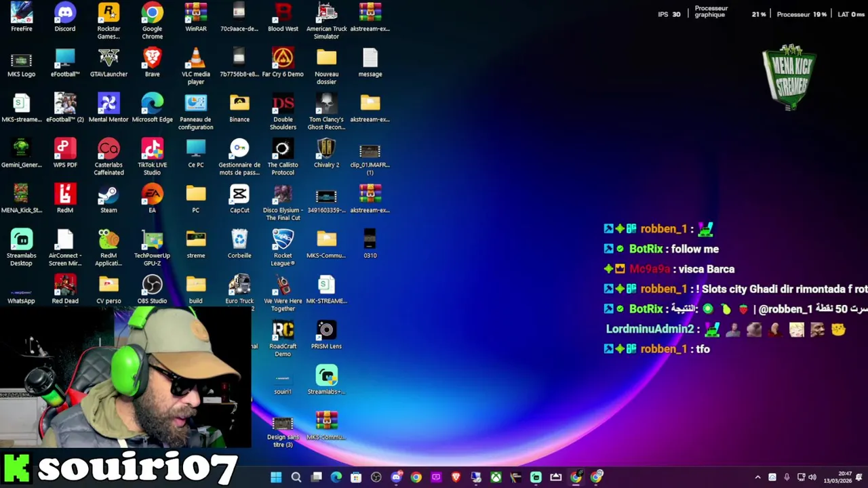Open the FreeFire desktop shortcut
This screenshot has height=488, width=868.
click(x=21, y=18)
